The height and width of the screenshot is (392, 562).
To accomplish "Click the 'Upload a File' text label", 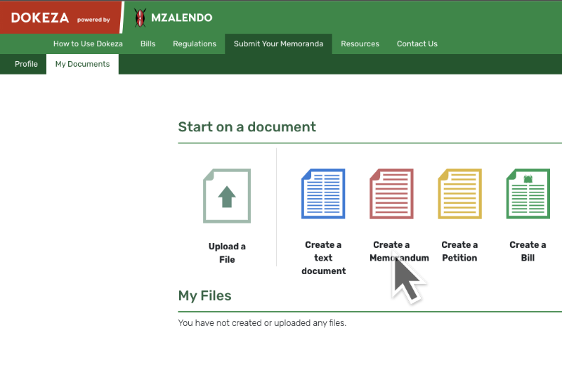I will pyautogui.click(x=227, y=253).
